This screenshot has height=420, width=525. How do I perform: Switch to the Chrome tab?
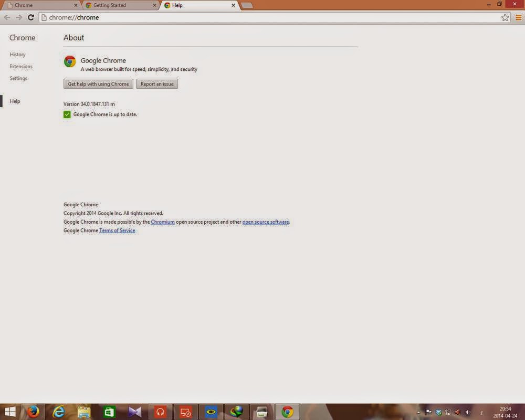click(x=40, y=5)
